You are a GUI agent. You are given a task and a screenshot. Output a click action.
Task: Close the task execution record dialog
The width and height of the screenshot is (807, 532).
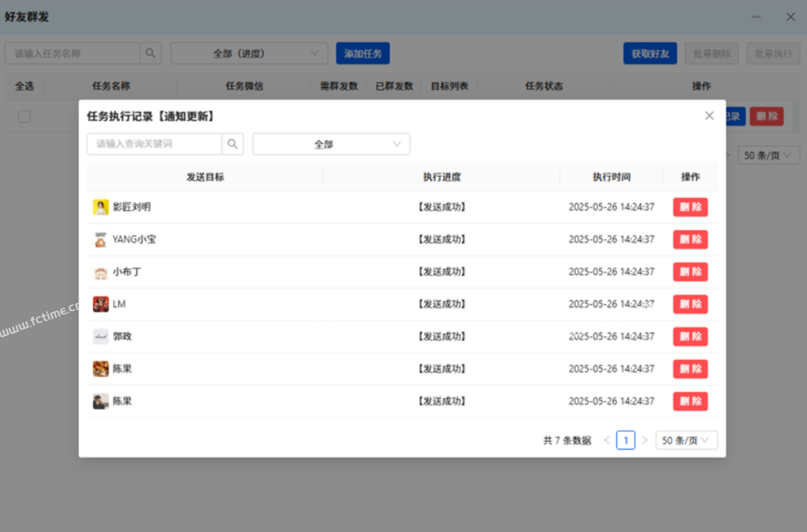[709, 116]
